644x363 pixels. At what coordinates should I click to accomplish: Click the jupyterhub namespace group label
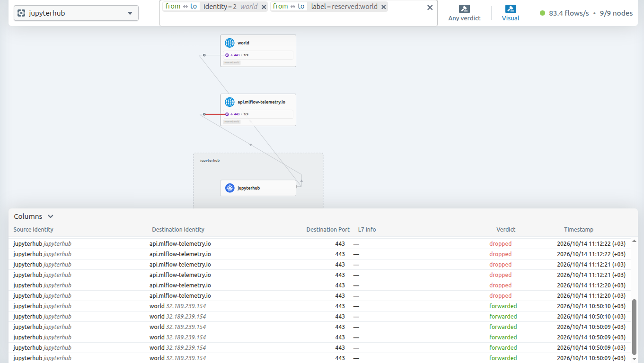point(210,161)
